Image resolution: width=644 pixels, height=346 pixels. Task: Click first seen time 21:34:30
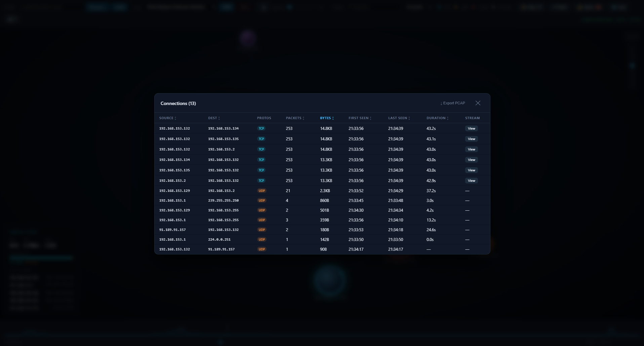(x=356, y=210)
